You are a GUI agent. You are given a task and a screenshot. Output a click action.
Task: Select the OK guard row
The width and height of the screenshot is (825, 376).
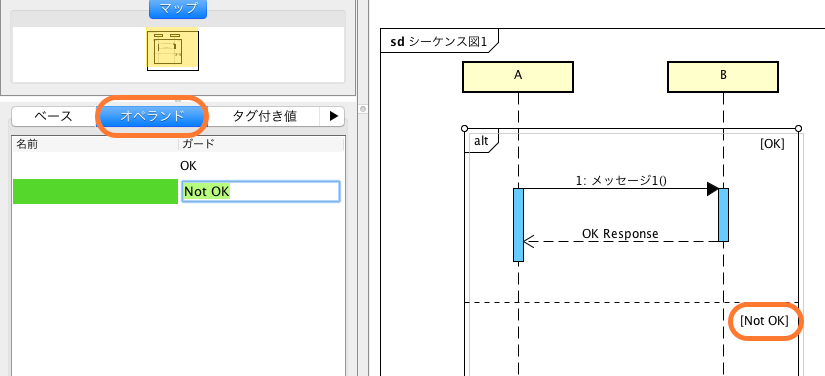click(x=178, y=166)
